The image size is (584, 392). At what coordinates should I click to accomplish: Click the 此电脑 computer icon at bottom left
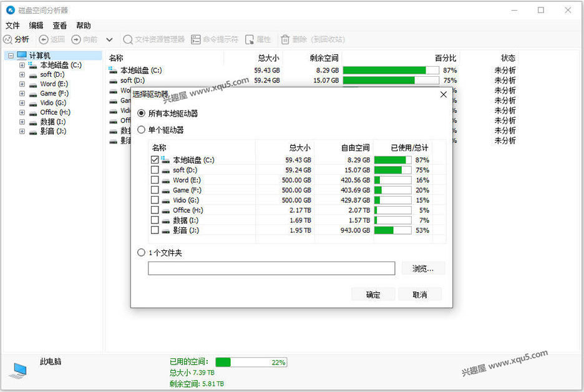pos(19,370)
